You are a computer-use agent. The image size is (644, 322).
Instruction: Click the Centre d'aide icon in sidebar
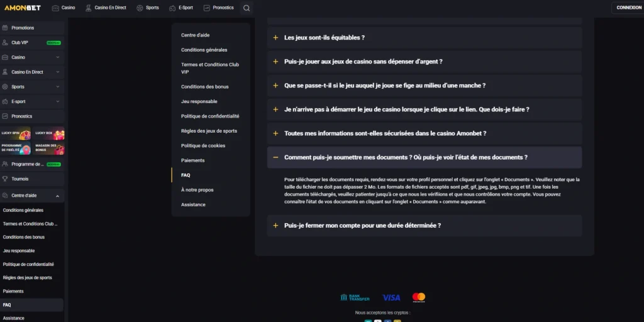[x=5, y=196]
